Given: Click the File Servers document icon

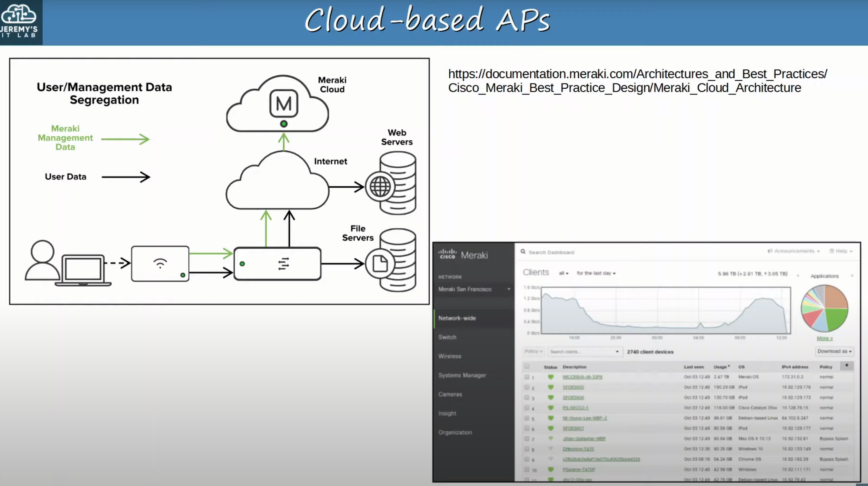Looking at the screenshot, I should pyautogui.click(x=380, y=264).
